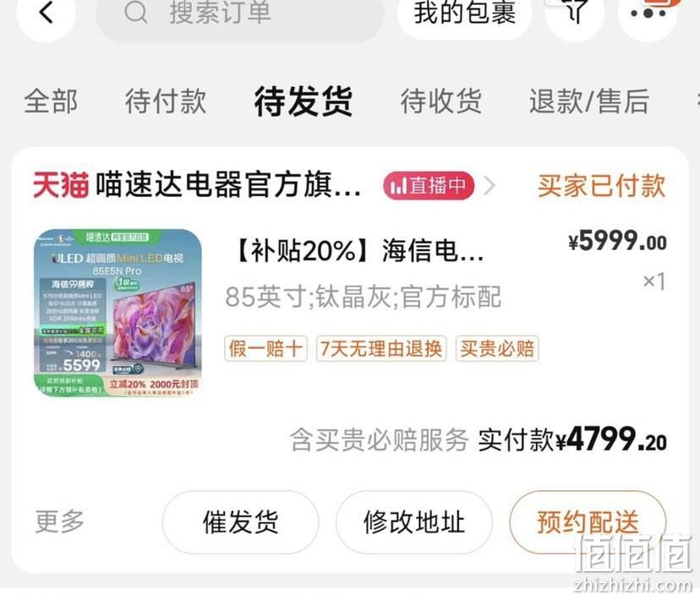Open 我的包裹 packages button
This screenshot has height=600, width=700.
(x=464, y=14)
